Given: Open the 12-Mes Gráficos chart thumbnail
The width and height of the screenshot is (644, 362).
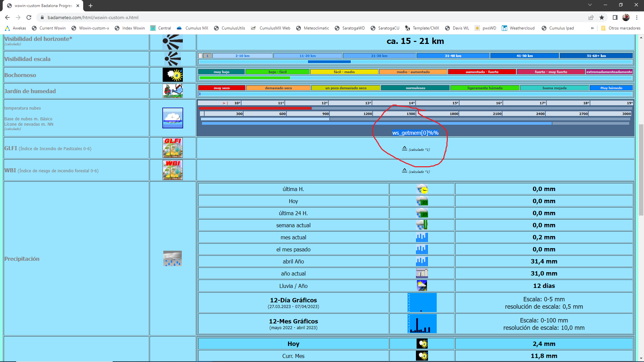Looking at the screenshot, I should [x=422, y=324].
